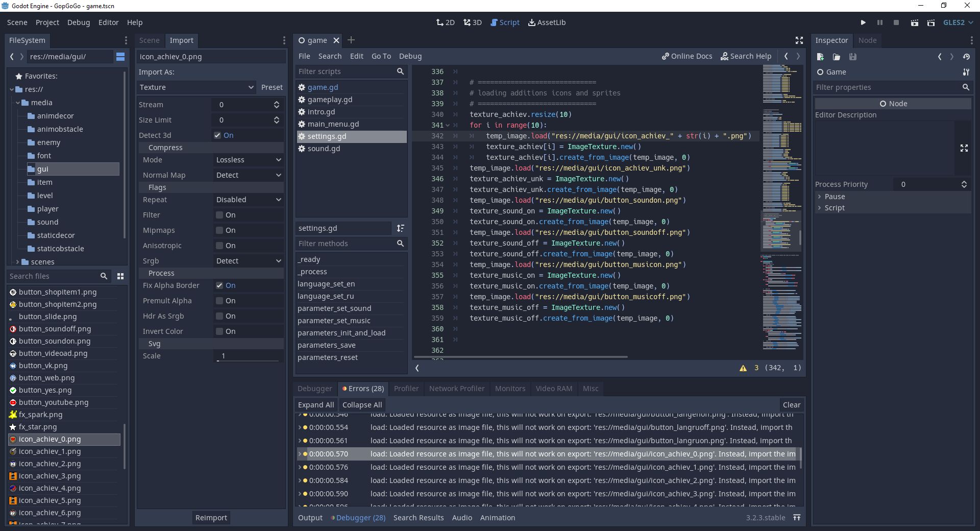
Task: Disable Fix Alpha Border checkbox
Action: pyautogui.click(x=219, y=285)
